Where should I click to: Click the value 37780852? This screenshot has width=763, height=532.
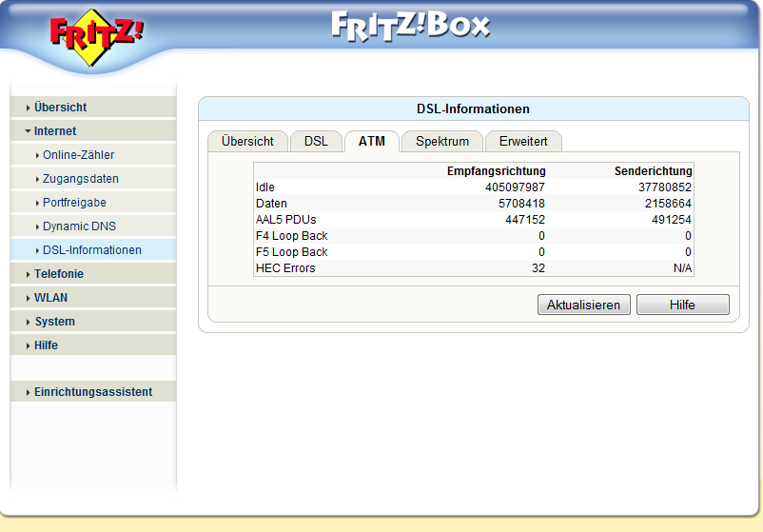(665, 187)
